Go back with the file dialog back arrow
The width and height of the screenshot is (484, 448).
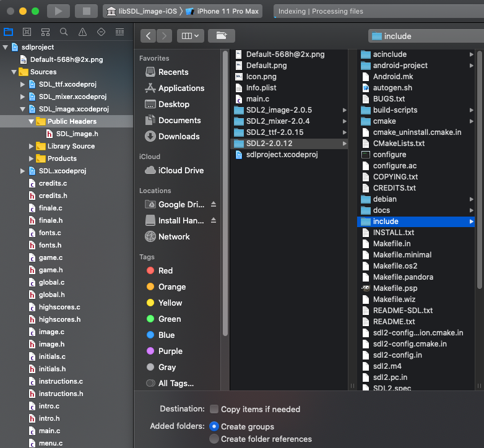[x=148, y=36]
